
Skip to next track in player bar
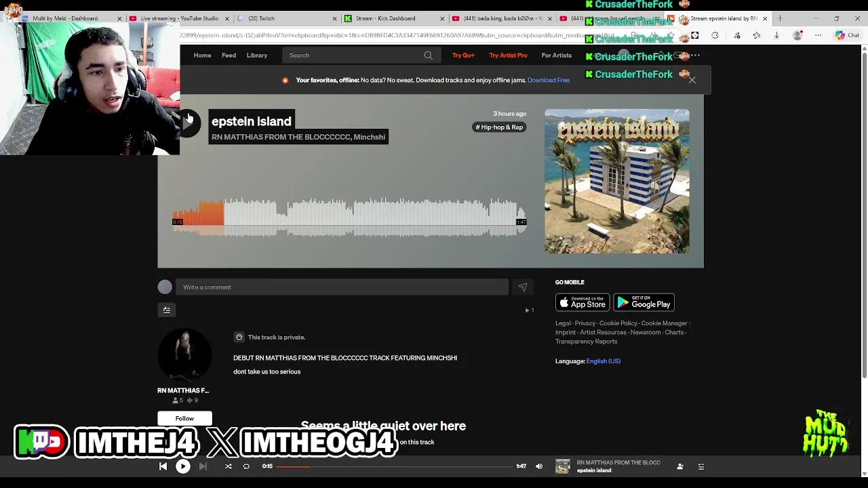pos(203,466)
